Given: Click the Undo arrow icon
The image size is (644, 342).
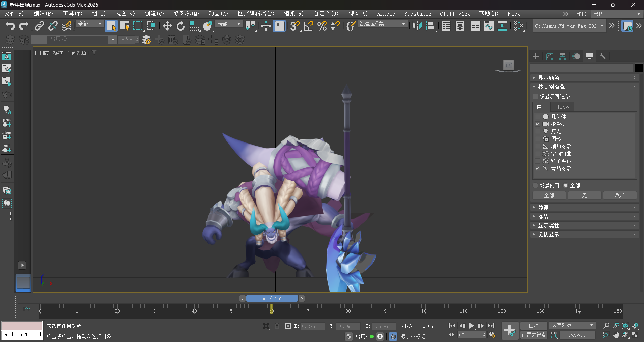Looking at the screenshot, I should click(x=10, y=26).
